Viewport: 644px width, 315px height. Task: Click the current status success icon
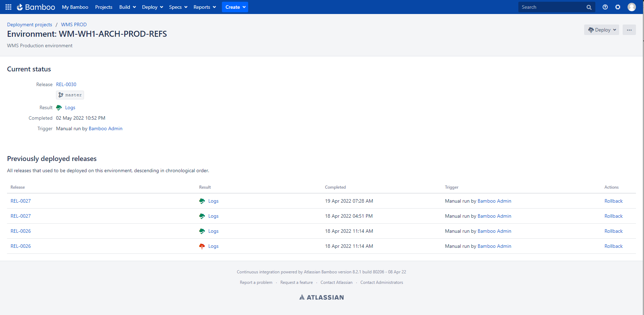(x=59, y=107)
